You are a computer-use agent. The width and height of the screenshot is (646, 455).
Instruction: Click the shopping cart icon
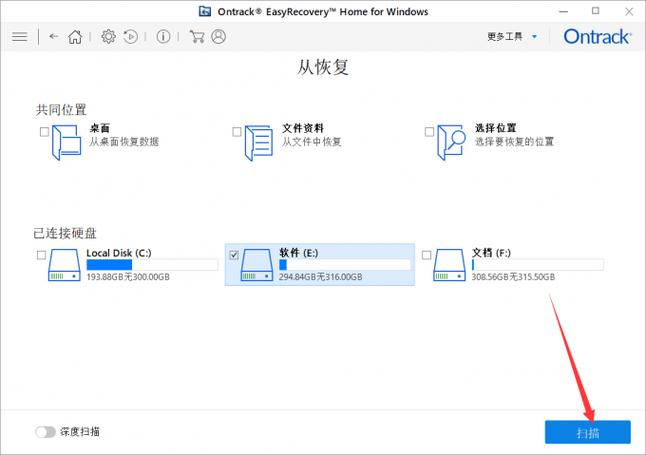point(197,37)
